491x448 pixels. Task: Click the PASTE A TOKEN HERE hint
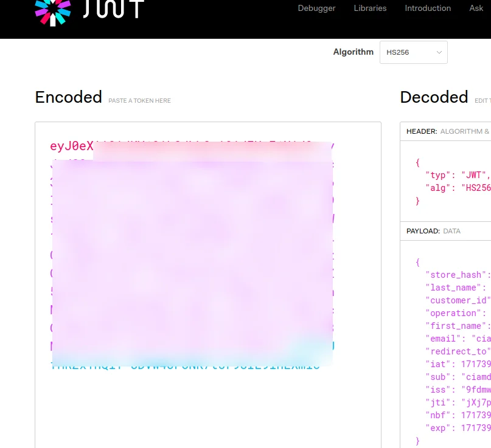pyautogui.click(x=139, y=100)
